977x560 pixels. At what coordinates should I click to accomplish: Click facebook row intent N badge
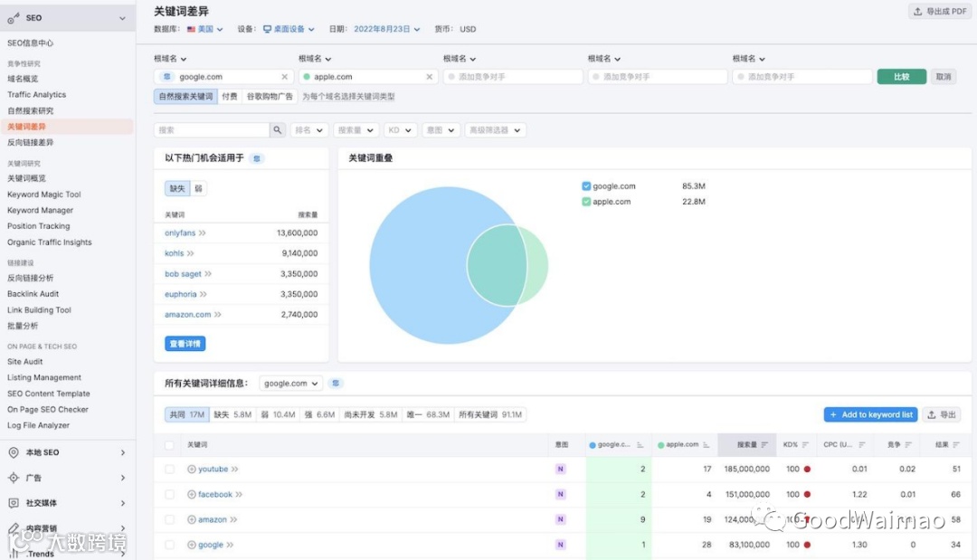pos(560,494)
